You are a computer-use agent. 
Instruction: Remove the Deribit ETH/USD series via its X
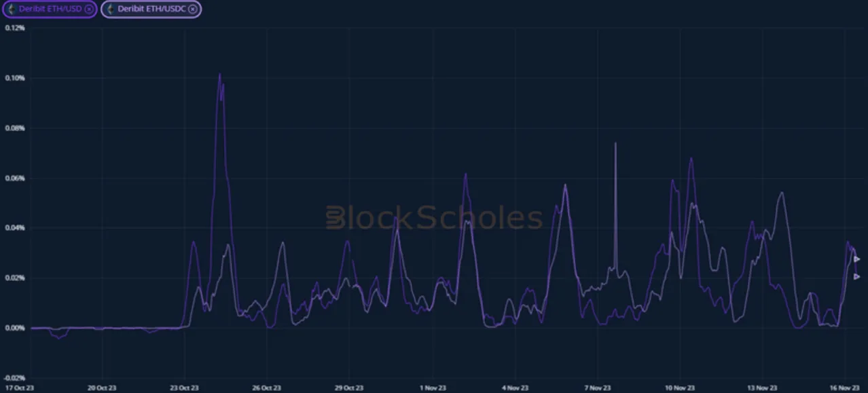pyautogui.click(x=89, y=9)
